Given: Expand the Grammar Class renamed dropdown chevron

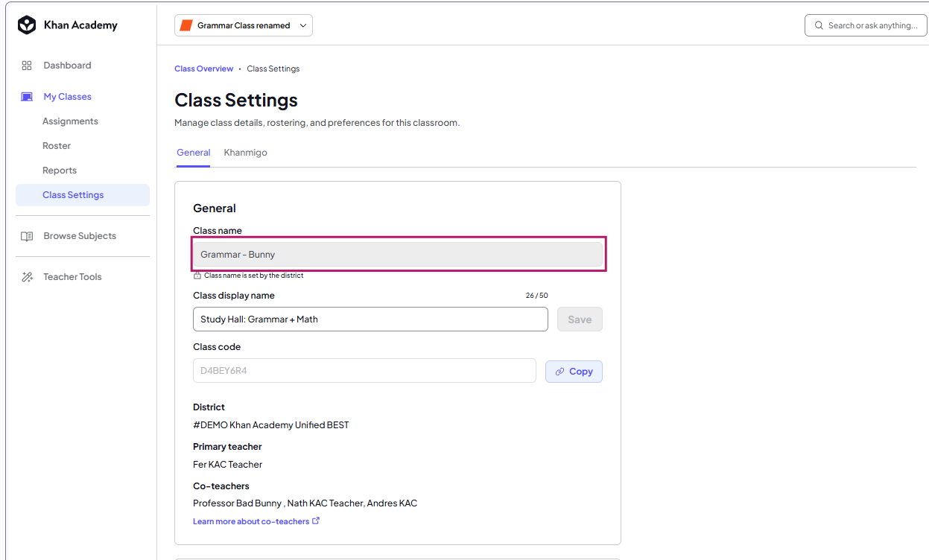Looking at the screenshot, I should 303,25.
